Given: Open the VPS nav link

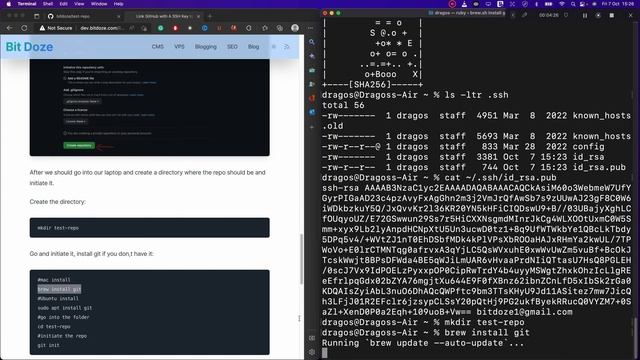Looking at the screenshot, I should click(179, 47).
